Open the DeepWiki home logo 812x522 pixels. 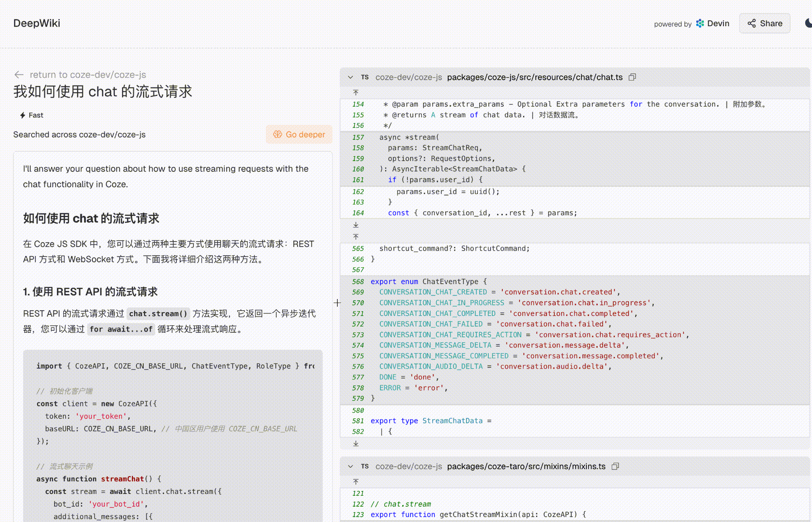coord(37,24)
